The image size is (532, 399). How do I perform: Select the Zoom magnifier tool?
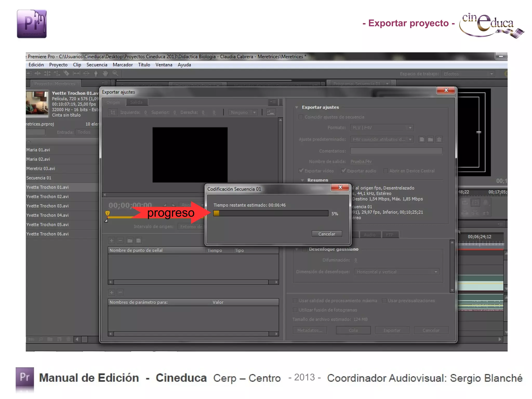115,74
